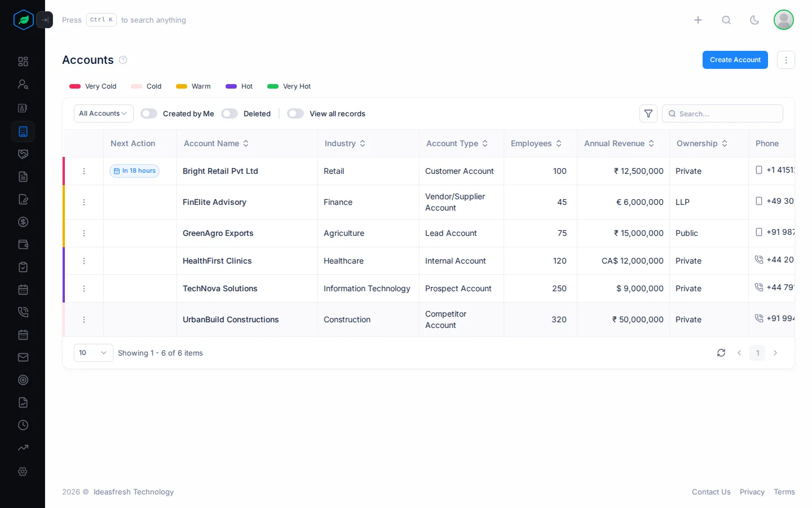Open the leads person-search sidebar icon
The width and height of the screenshot is (812, 508).
[x=23, y=84]
